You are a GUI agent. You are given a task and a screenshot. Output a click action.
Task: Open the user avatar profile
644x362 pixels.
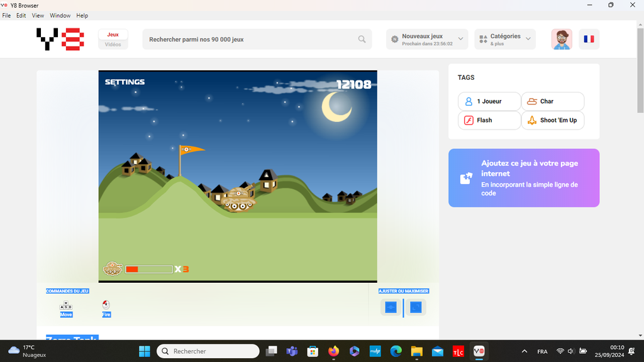click(562, 39)
